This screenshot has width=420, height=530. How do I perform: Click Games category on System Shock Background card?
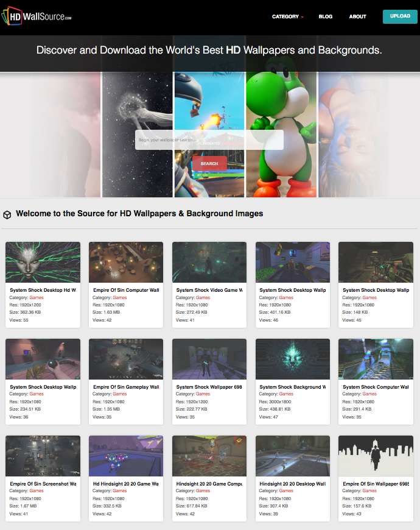tap(286, 394)
